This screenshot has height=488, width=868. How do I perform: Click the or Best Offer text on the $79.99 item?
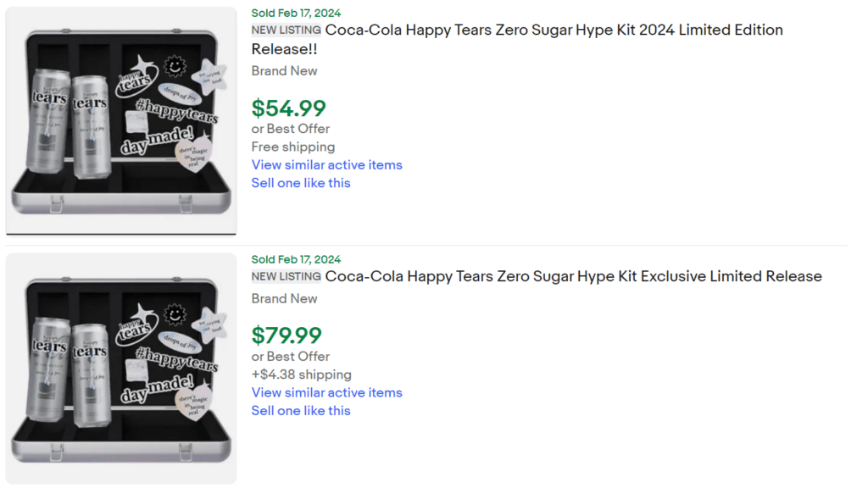click(290, 356)
